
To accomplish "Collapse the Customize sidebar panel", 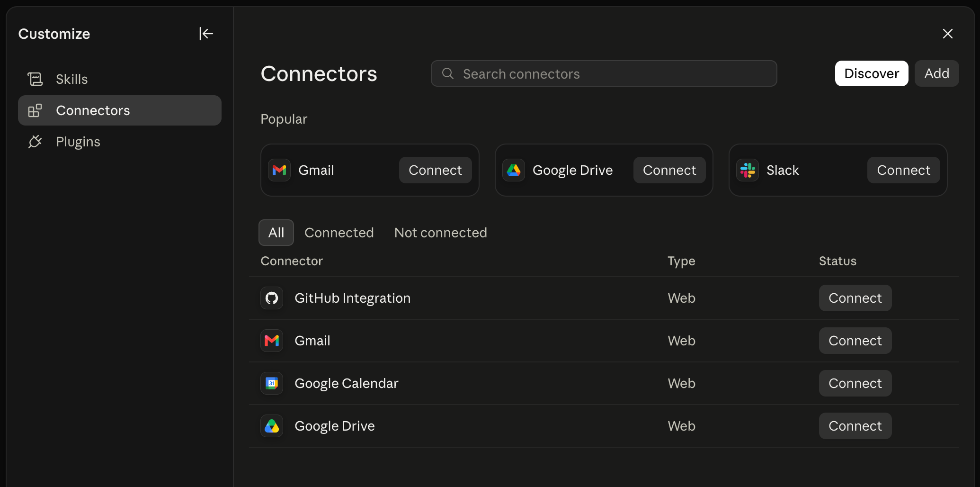I will point(206,34).
